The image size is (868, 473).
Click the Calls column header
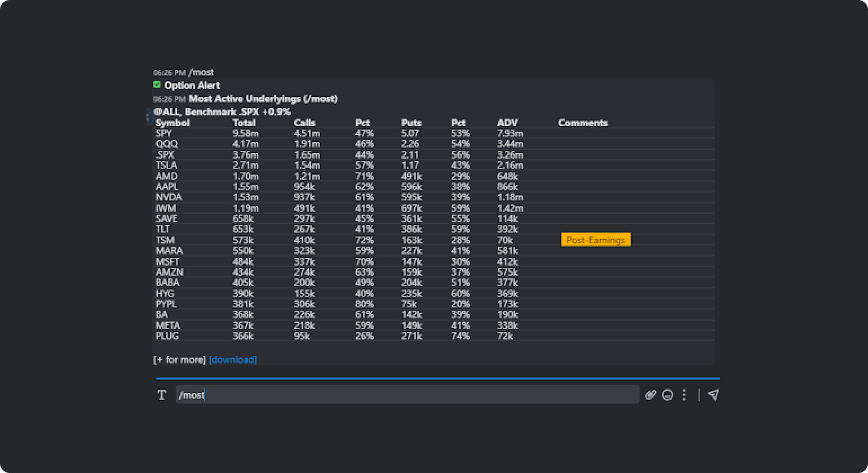tap(305, 123)
